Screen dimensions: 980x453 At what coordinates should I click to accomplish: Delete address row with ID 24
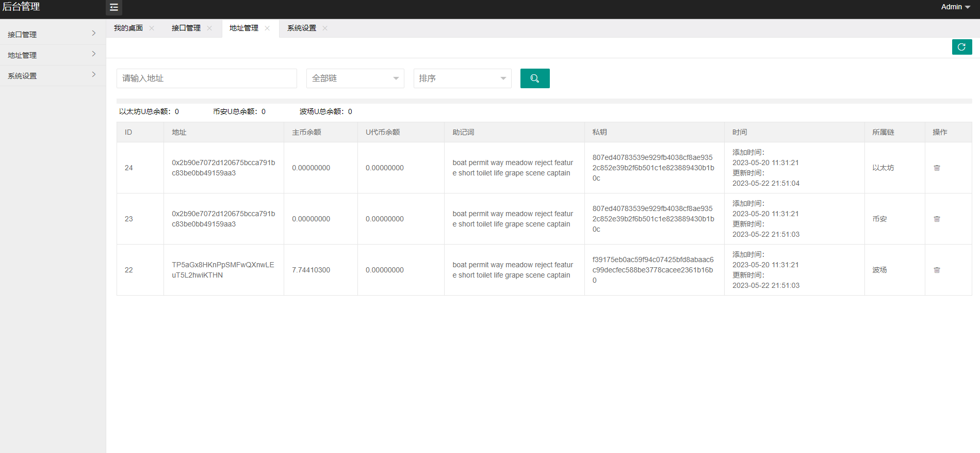(x=937, y=168)
